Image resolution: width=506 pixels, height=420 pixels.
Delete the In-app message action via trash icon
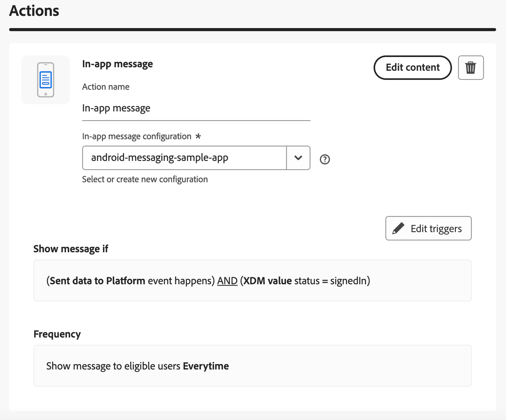point(470,68)
